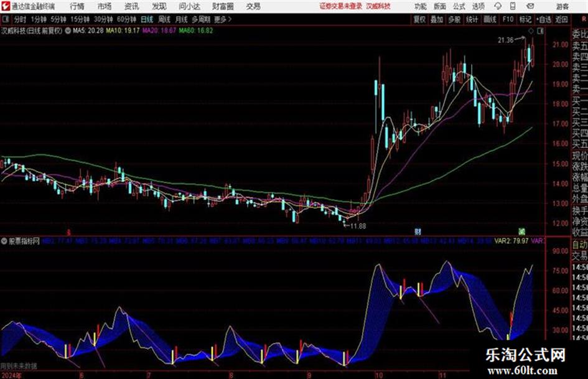588x379 pixels.
Task: Open the 行情 menu
Action: [77, 6]
